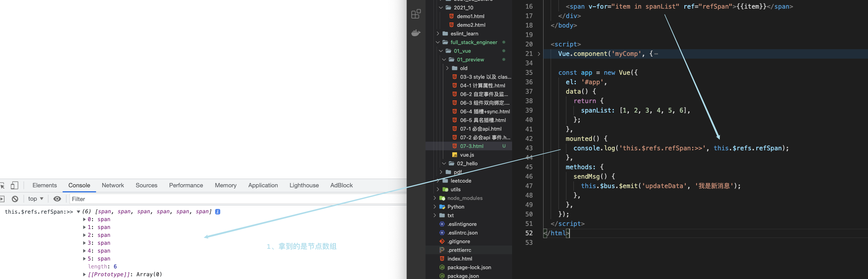This screenshot has height=279, width=868.
Task: Switch to the Elements tab
Action: click(x=44, y=185)
